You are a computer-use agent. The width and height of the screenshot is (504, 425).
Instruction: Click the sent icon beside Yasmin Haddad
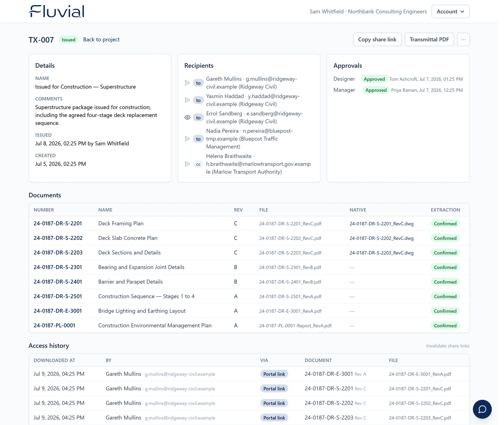point(187,100)
